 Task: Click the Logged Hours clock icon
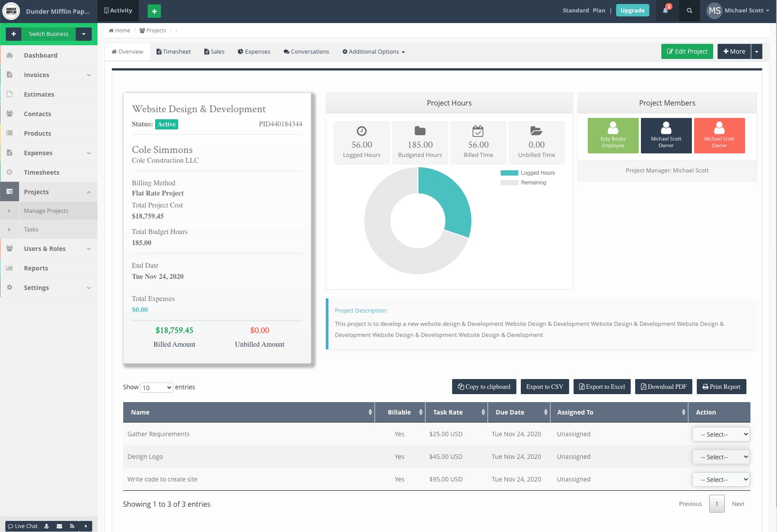362,131
